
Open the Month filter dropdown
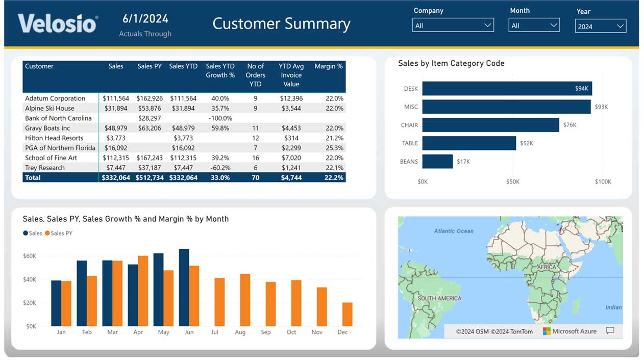[534, 25]
